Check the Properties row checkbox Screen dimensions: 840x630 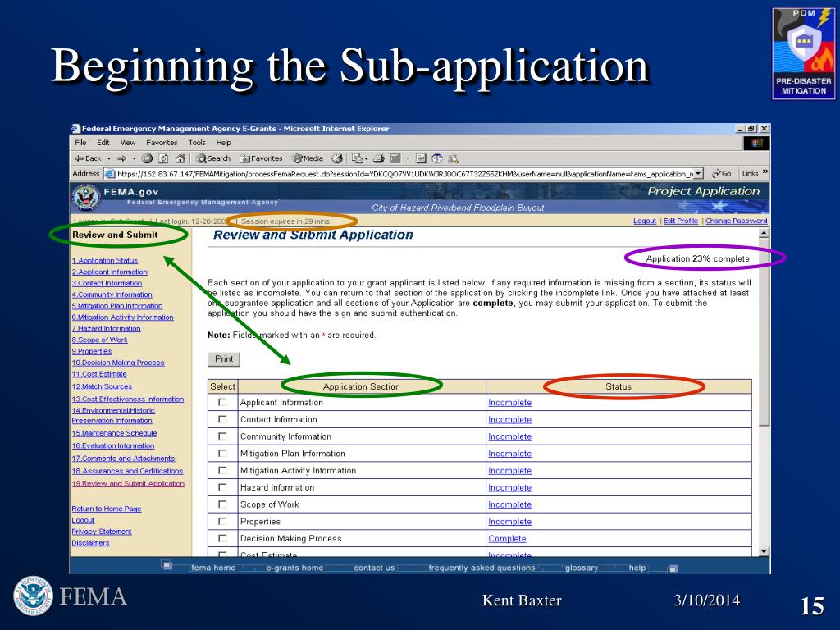[x=222, y=521]
